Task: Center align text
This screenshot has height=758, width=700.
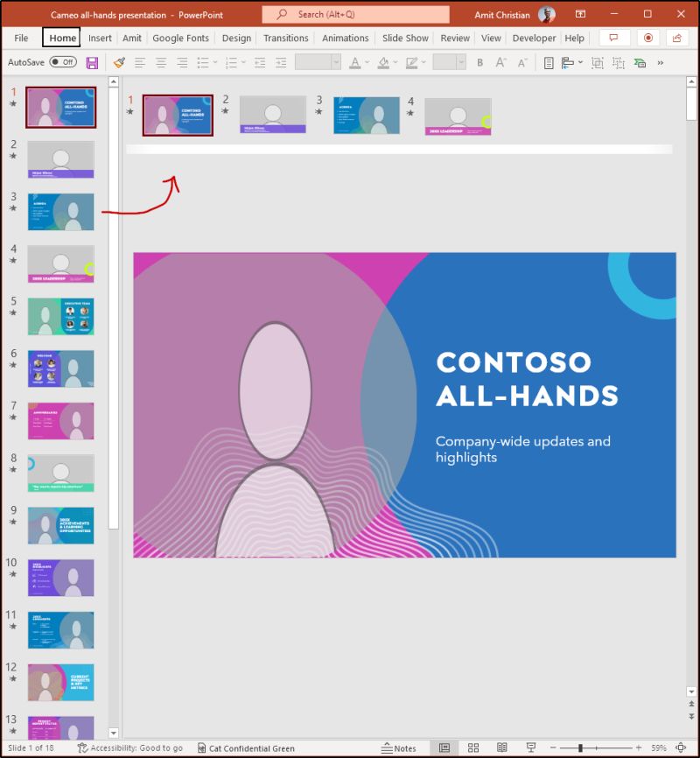Action: [161, 62]
